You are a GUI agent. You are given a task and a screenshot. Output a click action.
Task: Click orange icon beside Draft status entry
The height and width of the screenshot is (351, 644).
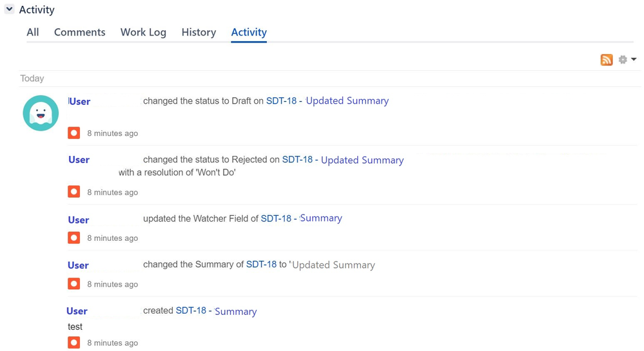pos(74,133)
